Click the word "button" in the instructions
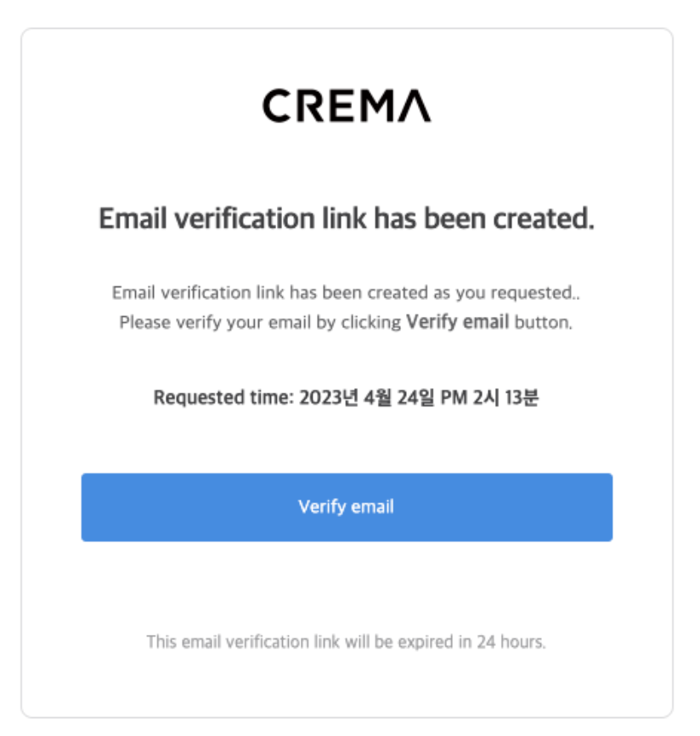The width and height of the screenshot is (700, 736). (542, 323)
